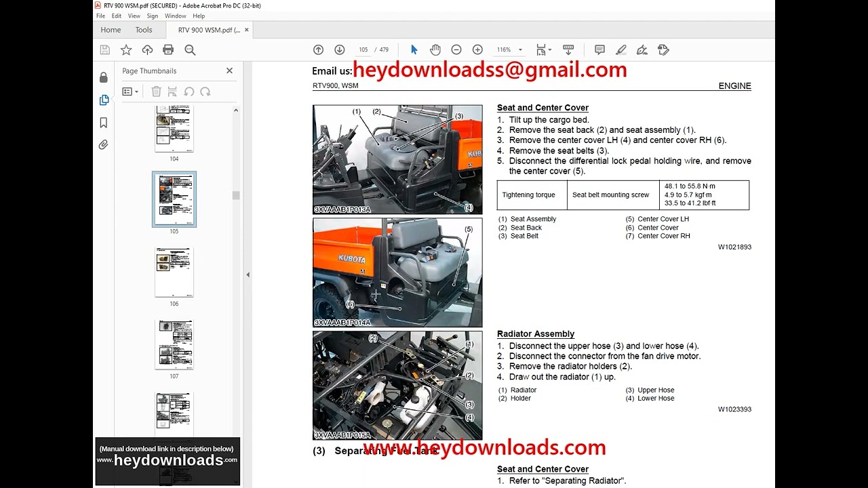The width and height of the screenshot is (868, 488).
Task: Go to previous page using up arrow
Action: pyautogui.click(x=318, y=49)
